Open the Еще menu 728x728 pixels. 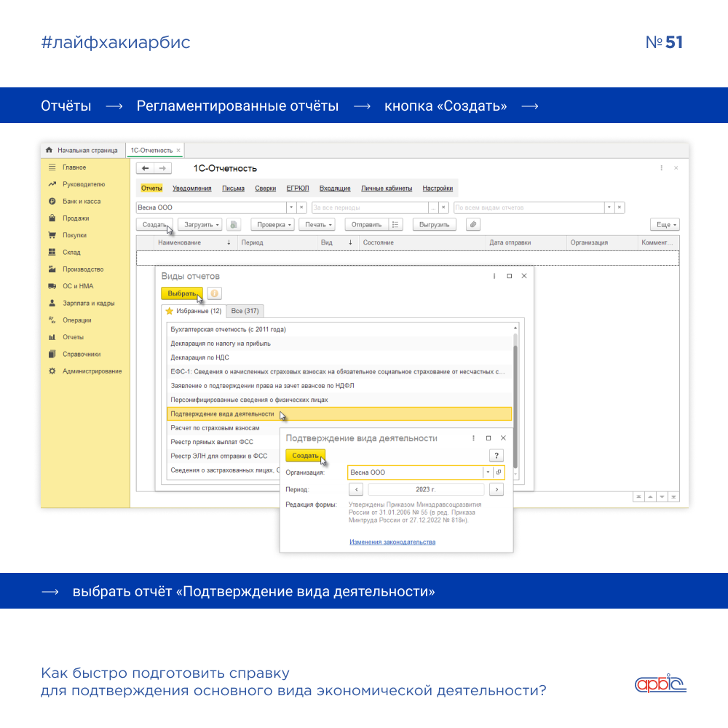click(665, 225)
